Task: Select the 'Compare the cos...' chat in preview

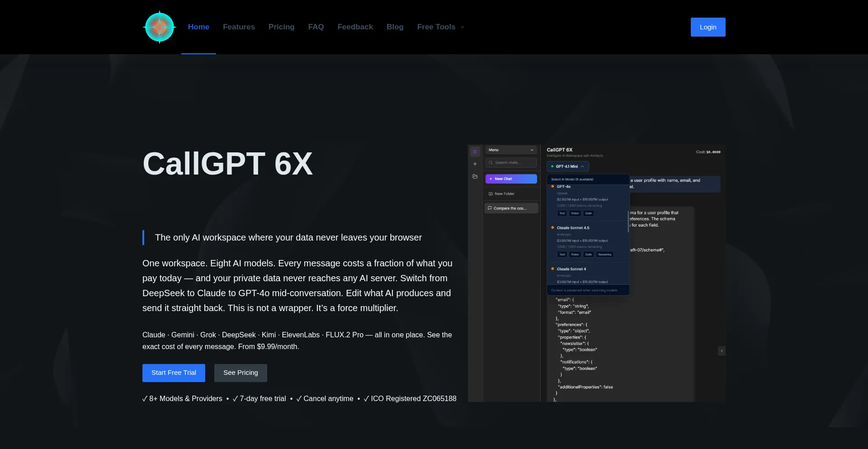Action: (x=511, y=208)
